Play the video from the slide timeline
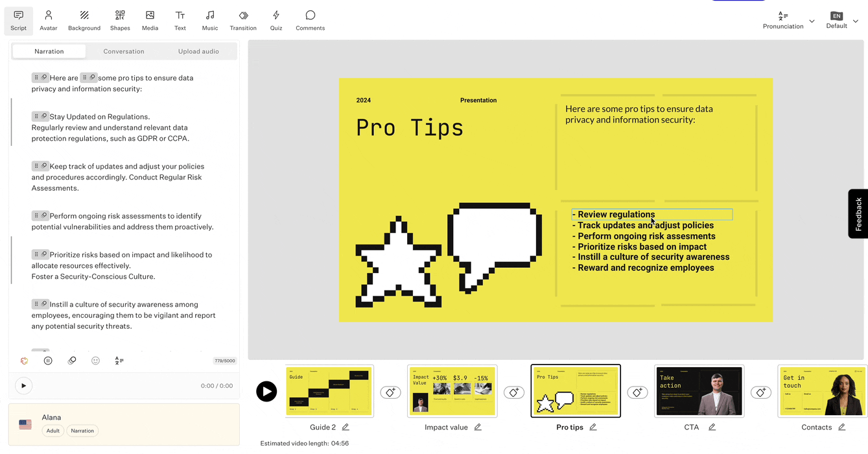Image resolution: width=868 pixels, height=454 pixels. coord(266,391)
